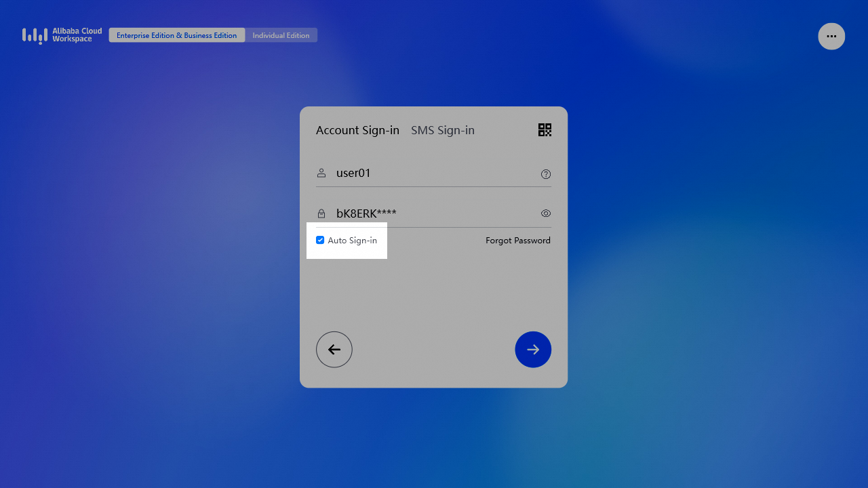Click the lock icon beside password

coord(321,213)
